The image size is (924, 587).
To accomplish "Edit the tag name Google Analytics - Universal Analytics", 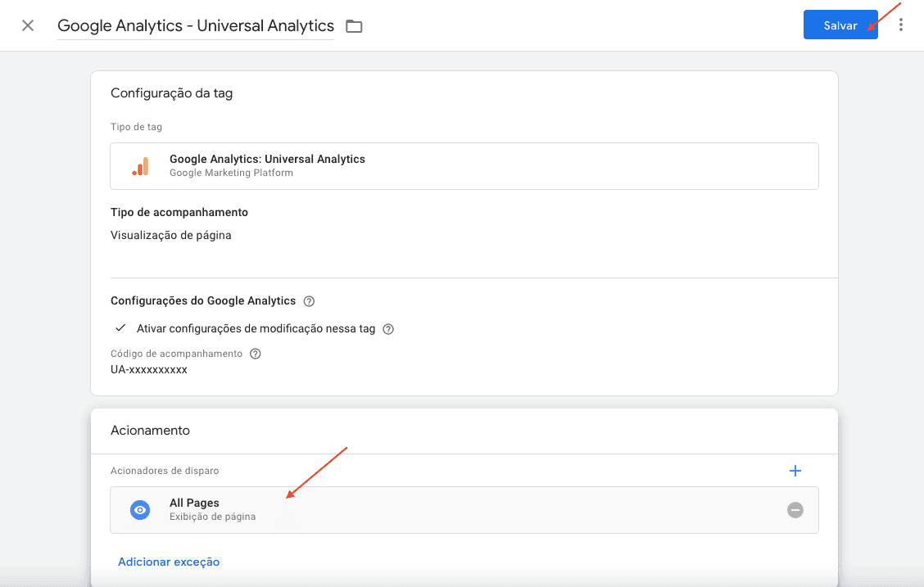I will coord(196,26).
